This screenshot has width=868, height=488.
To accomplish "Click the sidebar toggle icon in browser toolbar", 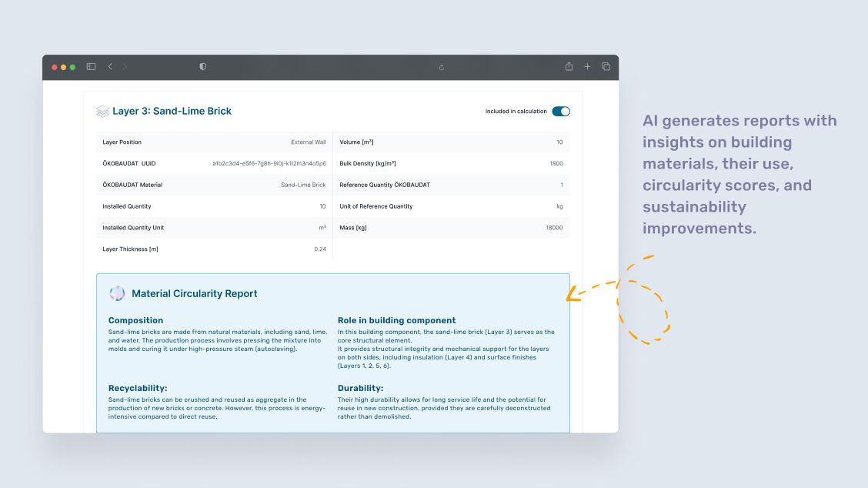I will pyautogui.click(x=92, y=66).
